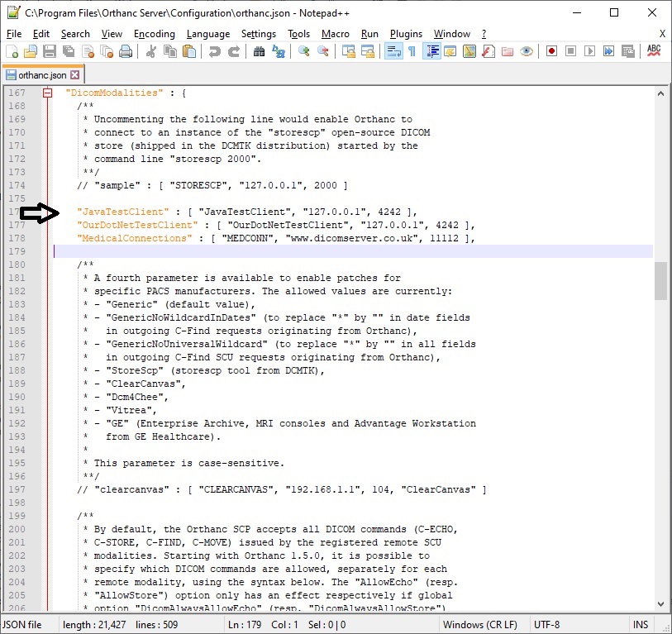Open the Find dialog via binoculars icon
Viewport: 672px width, 634px height.
point(258,50)
